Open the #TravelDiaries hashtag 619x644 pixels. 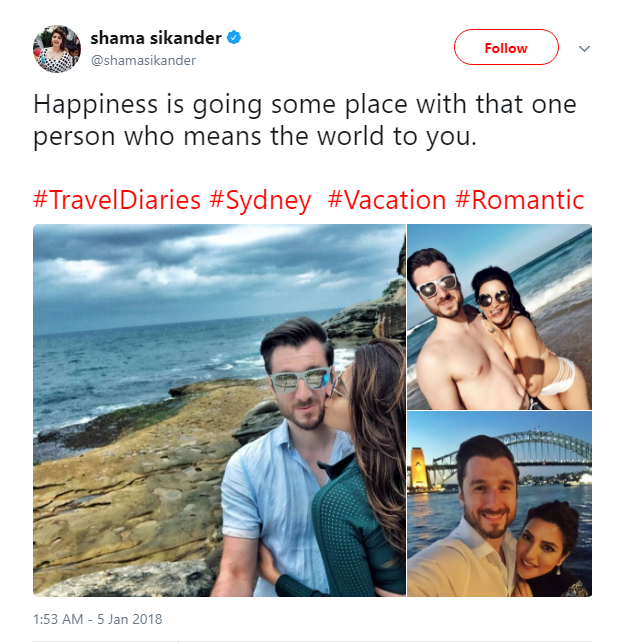[x=117, y=200]
